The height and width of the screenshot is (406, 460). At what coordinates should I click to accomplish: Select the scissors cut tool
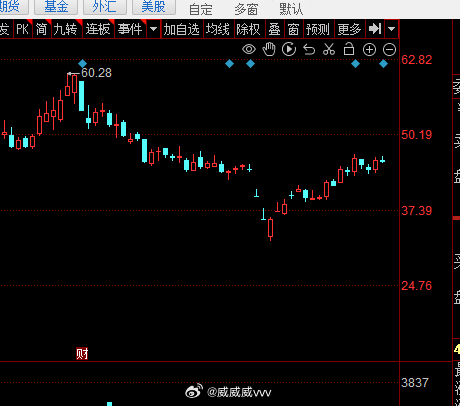pos(329,49)
